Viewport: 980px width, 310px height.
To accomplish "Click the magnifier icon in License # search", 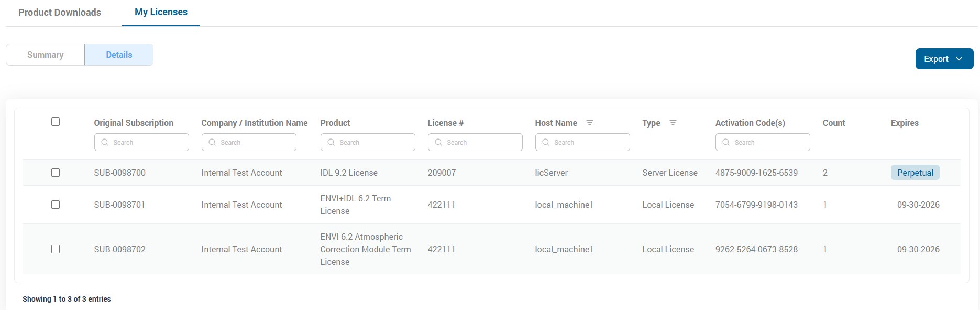I will [x=438, y=142].
